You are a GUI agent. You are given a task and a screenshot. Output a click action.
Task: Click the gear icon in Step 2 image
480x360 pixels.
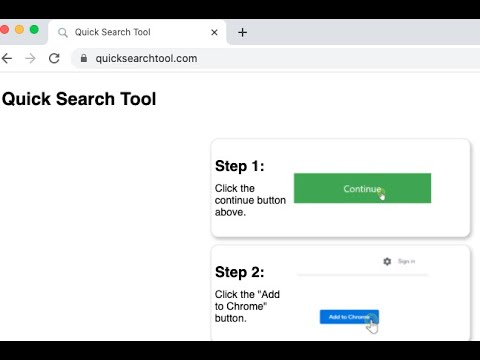387,261
